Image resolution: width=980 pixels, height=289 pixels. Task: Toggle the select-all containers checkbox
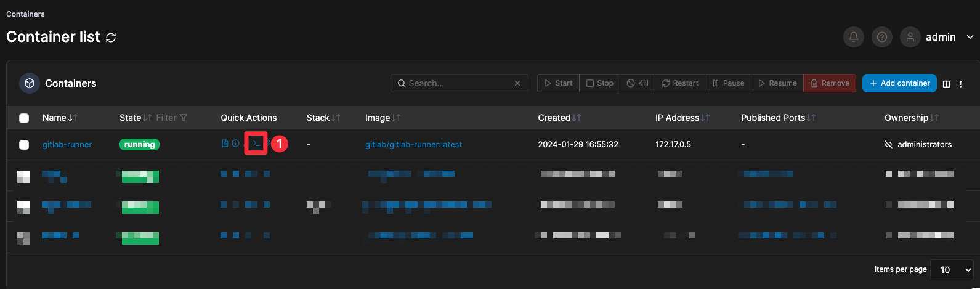[x=24, y=118]
